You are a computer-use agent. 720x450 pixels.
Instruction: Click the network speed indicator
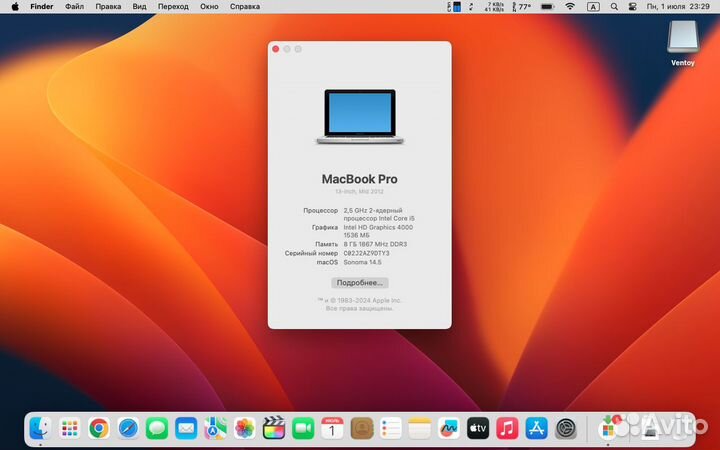[x=494, y=6]
